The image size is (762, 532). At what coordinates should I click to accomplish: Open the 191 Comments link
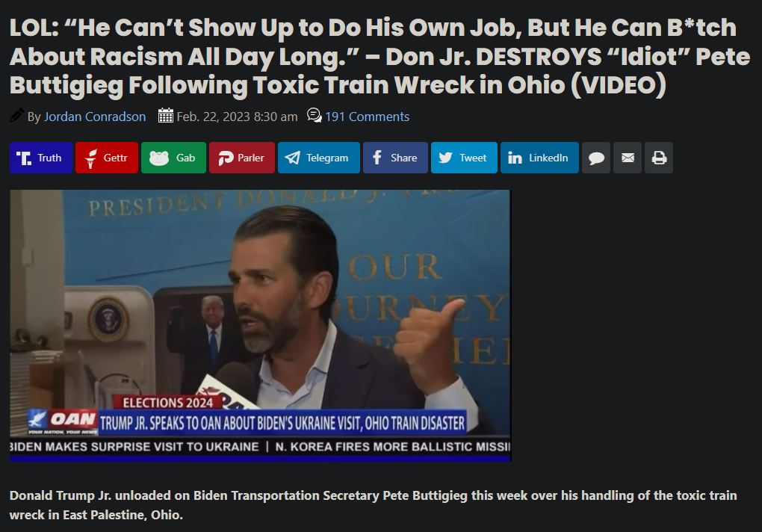tap(367, 117)
